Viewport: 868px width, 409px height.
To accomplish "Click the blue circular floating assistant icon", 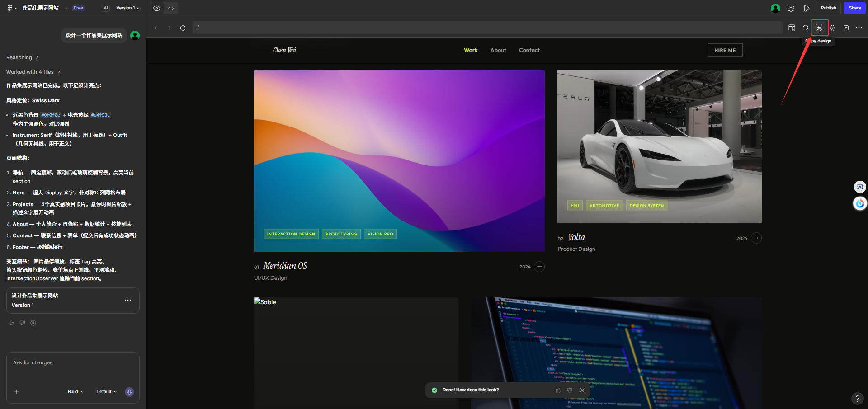I will (x=860, y=203).
